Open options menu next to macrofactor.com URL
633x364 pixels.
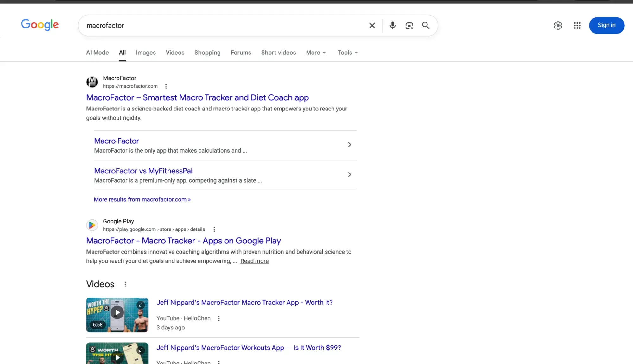pos(166,86)
